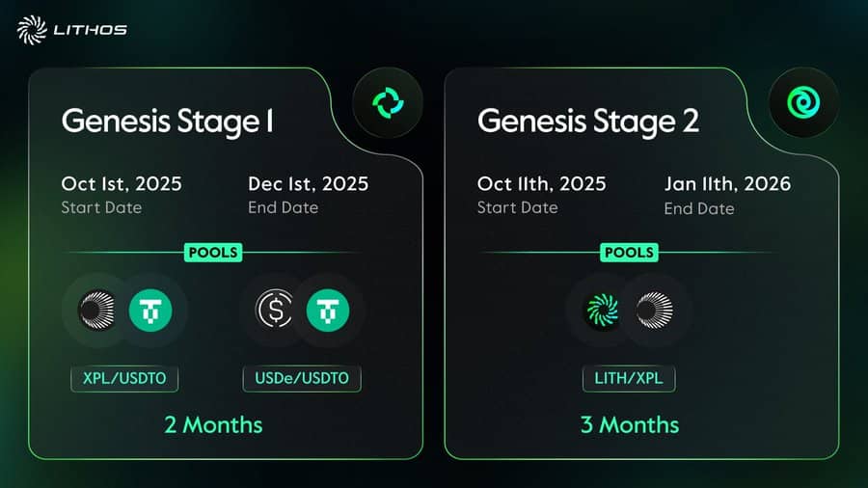Viewport: 868px width, 488px height.
Task: Click the Genesis Stage 1 heading
Action: (167, 122)
